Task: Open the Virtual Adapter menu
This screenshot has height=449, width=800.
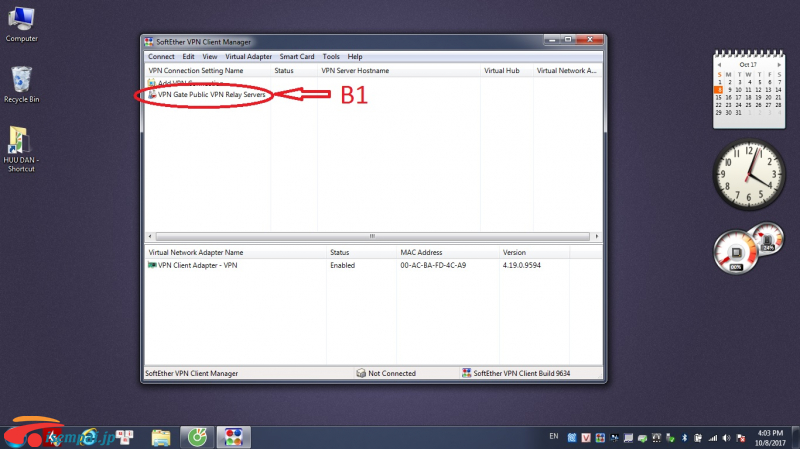Action: click(x=248, y=57)
